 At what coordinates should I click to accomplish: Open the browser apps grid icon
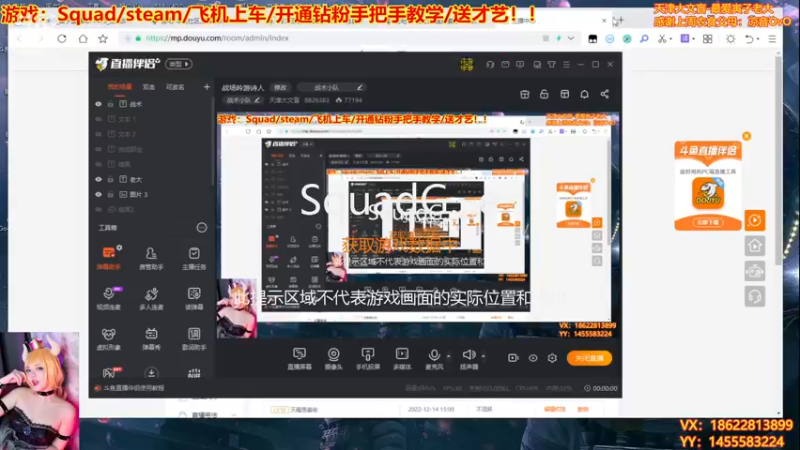coord(707,39)
